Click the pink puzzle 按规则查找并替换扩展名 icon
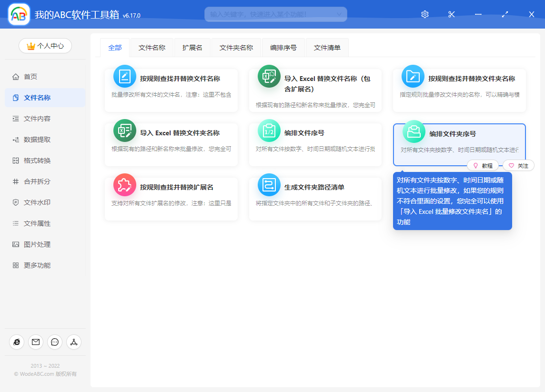Viewport: 545px width, 392px height. tap(125, 185)
